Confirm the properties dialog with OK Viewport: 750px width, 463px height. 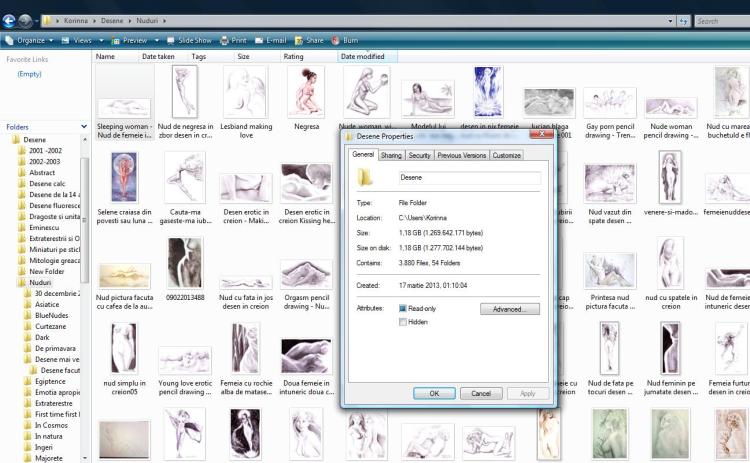[x=434, y=393]
